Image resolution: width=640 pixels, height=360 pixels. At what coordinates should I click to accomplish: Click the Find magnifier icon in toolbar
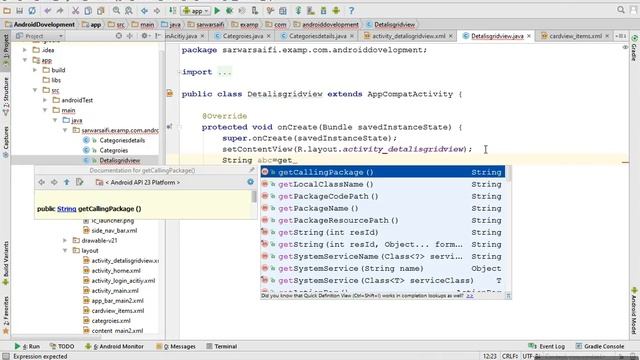pyautogui.click(x=116, y=11)
